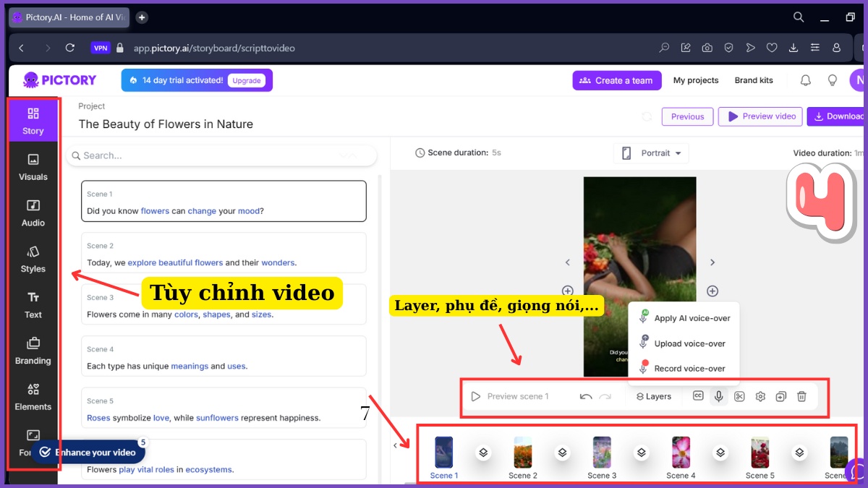
Task: Go to previous scene with left arrow
Action: click(x=568, y=262)
